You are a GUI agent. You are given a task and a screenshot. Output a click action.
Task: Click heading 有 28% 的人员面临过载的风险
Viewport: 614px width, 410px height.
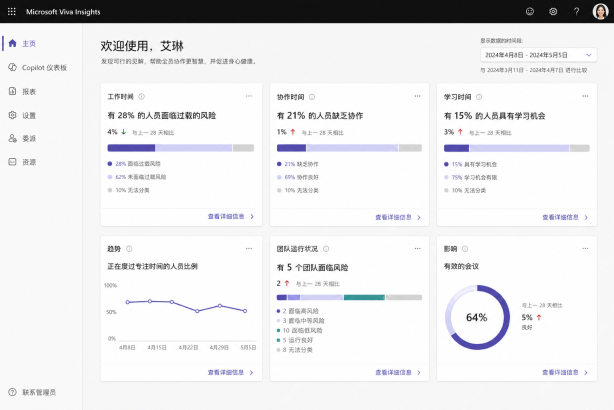coord(162,116)
